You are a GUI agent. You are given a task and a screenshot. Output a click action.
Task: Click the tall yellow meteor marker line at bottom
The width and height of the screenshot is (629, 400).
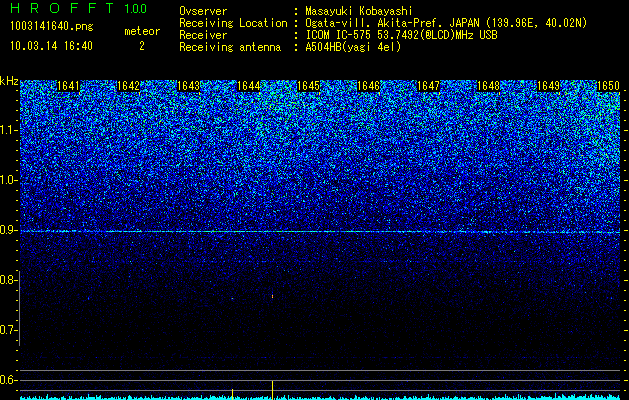[x=272, y=390]
